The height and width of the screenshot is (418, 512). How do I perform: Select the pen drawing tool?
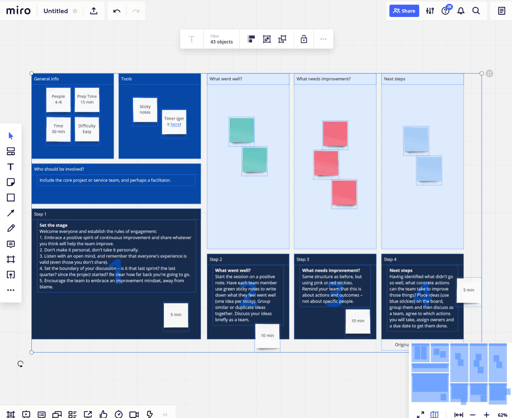[x=11, y=228]
